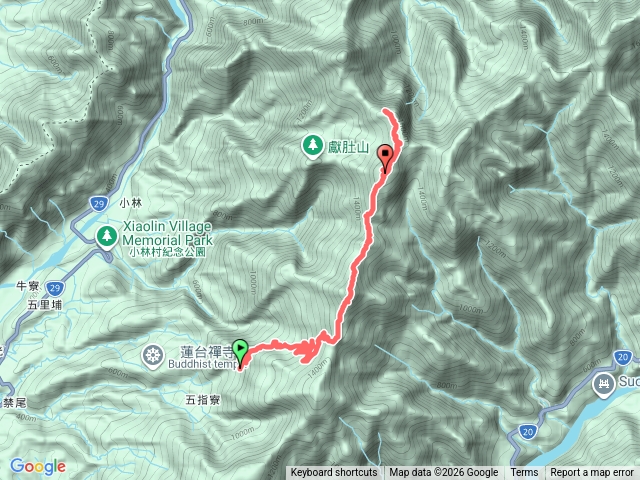
Task: Click the 蓮台禪寺 Buddhist temple icon
Action: point(153,356)
